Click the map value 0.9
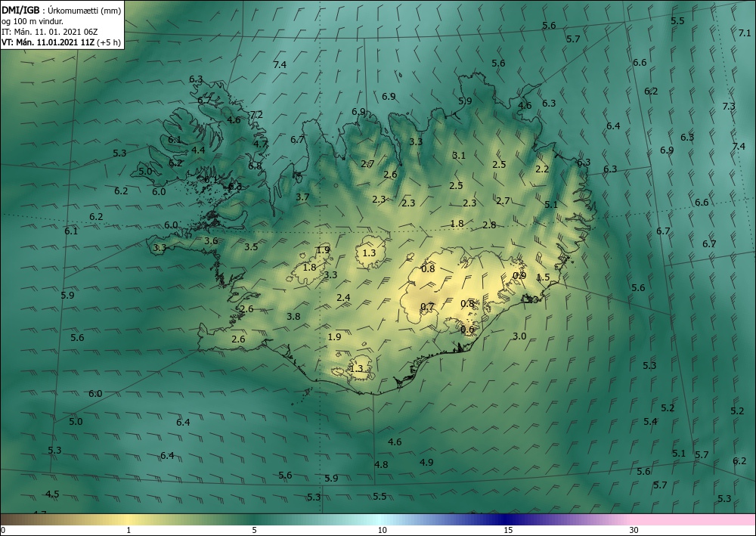This screenshot has height=536, width=756. [519, 276]
